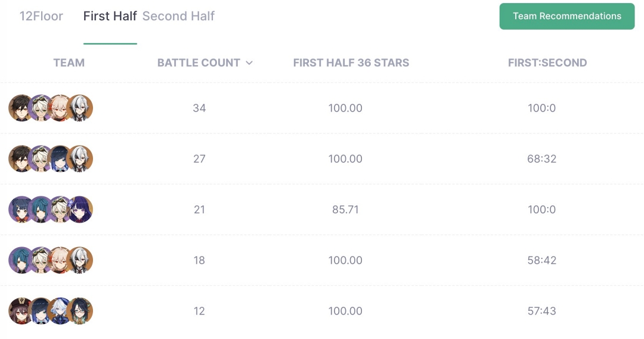The image size is (644, 339).
Task: Click glasses-wearing fourth avatar in 12-battle team
Action: coord(80,311)
